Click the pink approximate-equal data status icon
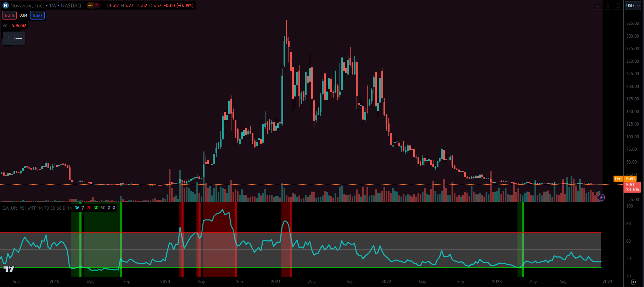The height and width of the screenshot is (287, 644). click(x=97, y=5)
